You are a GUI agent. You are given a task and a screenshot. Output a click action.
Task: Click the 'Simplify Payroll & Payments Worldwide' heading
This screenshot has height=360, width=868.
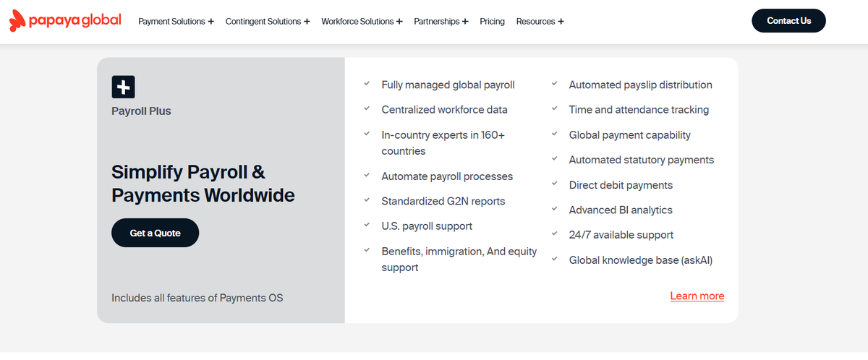click(203, 184)
